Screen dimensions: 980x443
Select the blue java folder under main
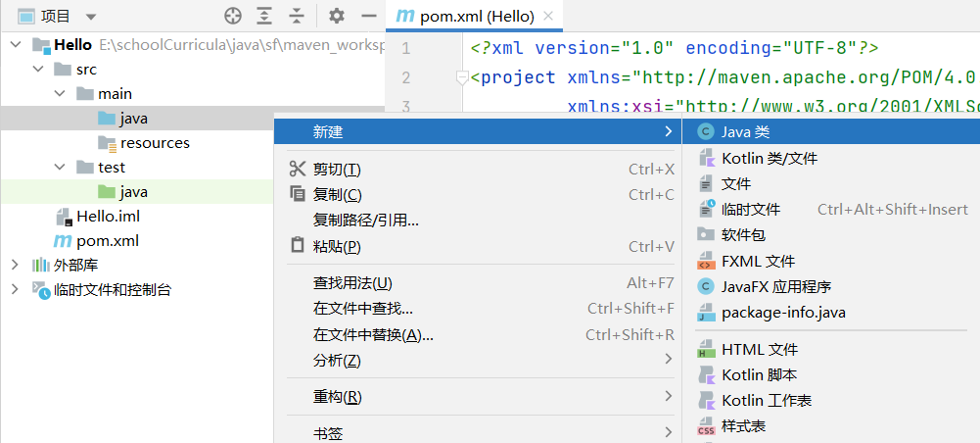click(134, 119)
